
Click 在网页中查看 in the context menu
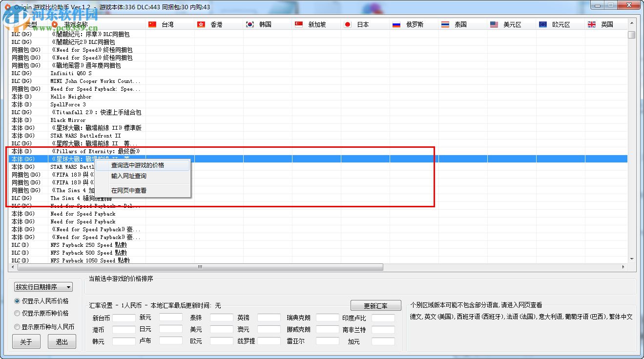[x=128, y=191]
